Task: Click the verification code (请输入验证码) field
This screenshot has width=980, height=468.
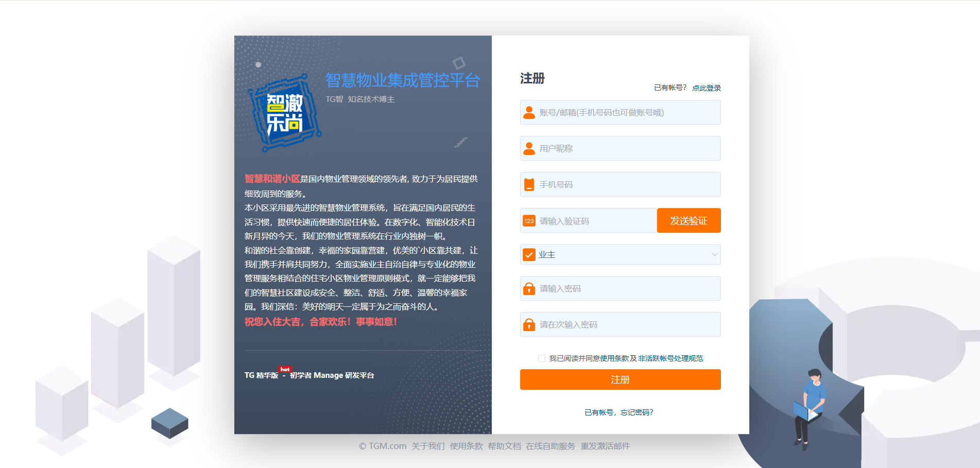Action: pos(589,221)
